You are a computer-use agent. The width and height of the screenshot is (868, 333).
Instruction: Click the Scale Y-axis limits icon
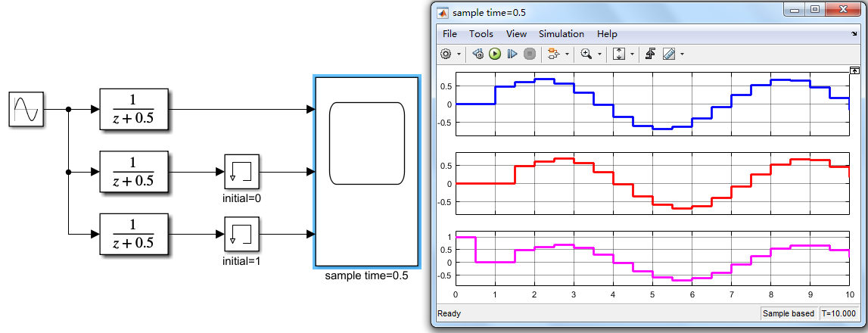pos(620,54)
